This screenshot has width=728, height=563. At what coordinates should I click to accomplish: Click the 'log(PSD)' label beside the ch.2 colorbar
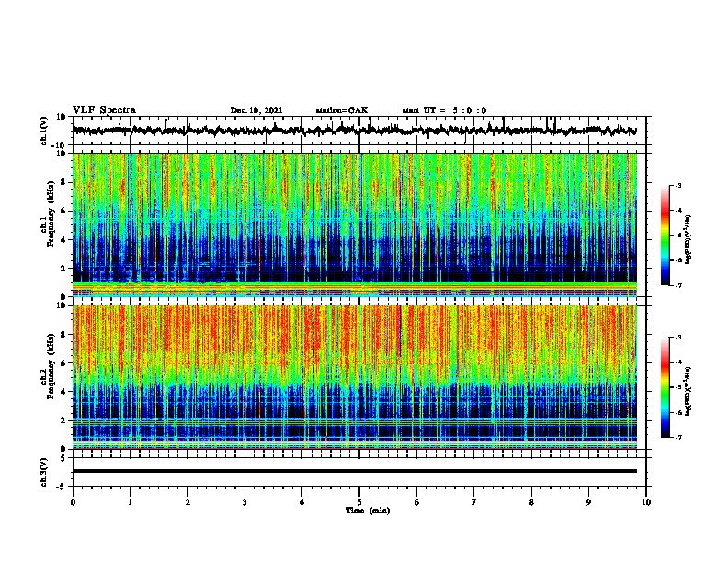pos(688,392)
